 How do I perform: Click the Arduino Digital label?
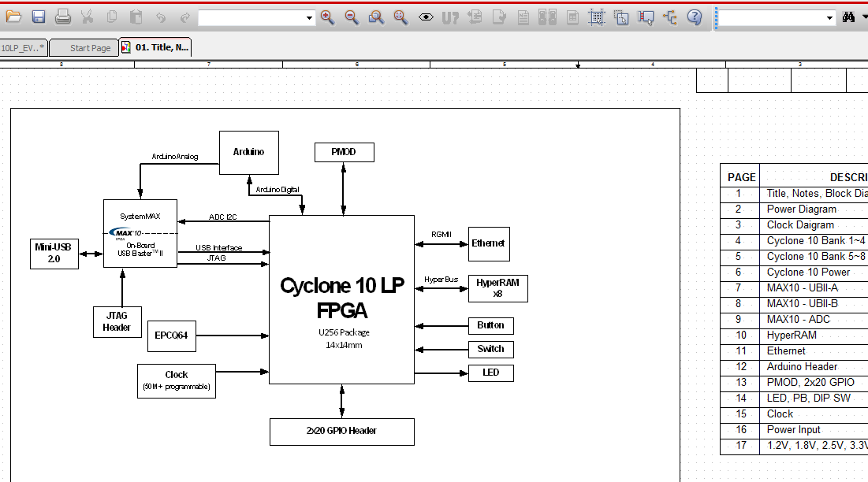pyautogui.click(x=278, y=190)
